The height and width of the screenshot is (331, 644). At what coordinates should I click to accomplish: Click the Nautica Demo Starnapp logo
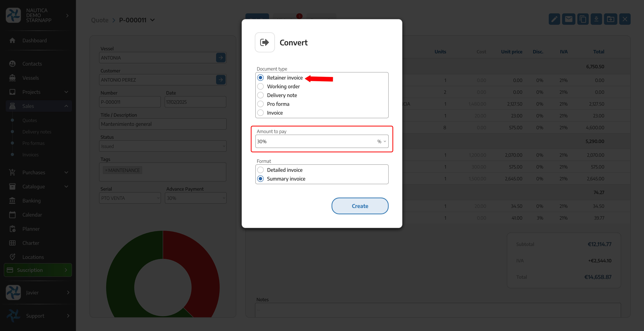pos(13,15)
